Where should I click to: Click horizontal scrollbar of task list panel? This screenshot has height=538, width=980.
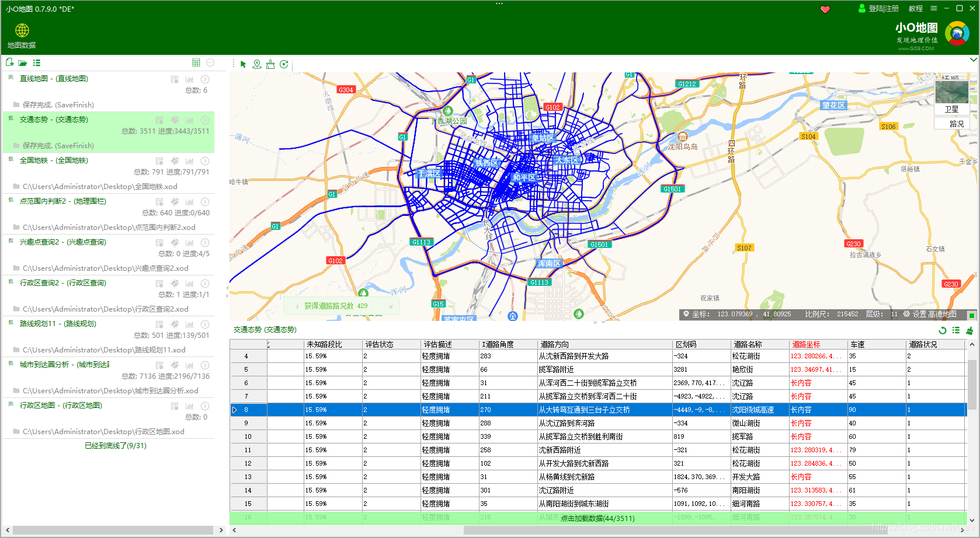point(114,530)
